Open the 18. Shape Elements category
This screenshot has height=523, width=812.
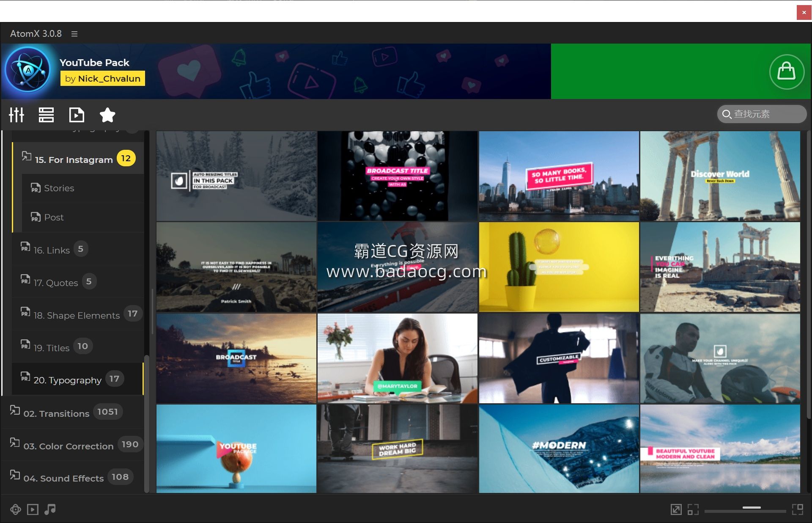click(78, 315)
